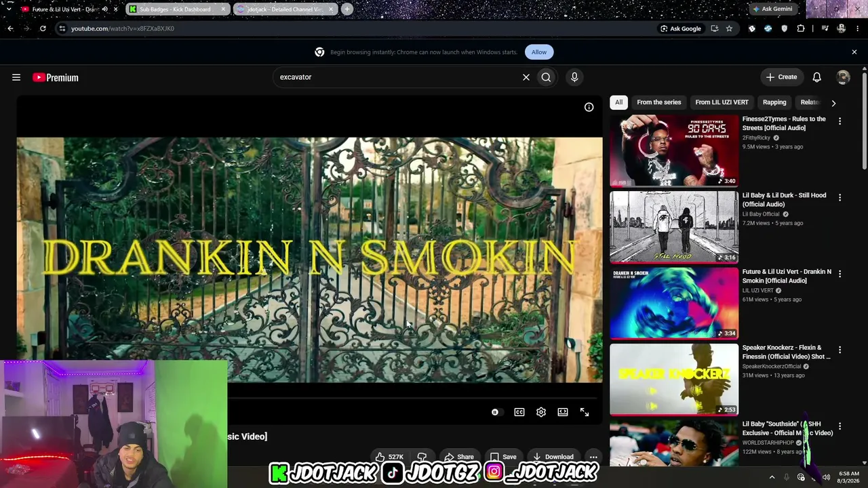The width and height of the screenshot is (868, 488).
Task: Open player settings gear
Action: [541, 412]
